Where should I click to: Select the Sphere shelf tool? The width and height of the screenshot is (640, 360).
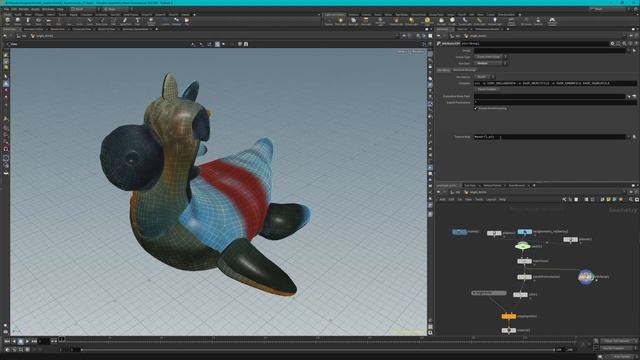coord(18,21)
